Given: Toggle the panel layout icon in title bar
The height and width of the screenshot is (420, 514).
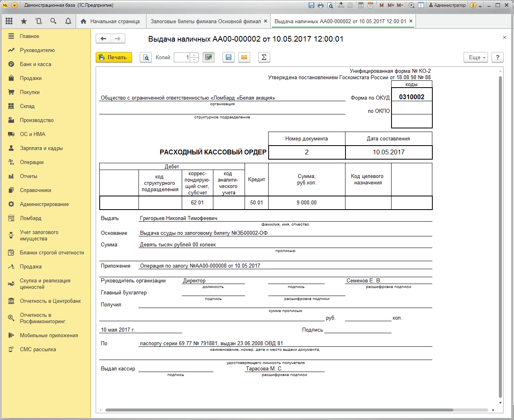Looking at the screenshot, I should pos(421,5).
